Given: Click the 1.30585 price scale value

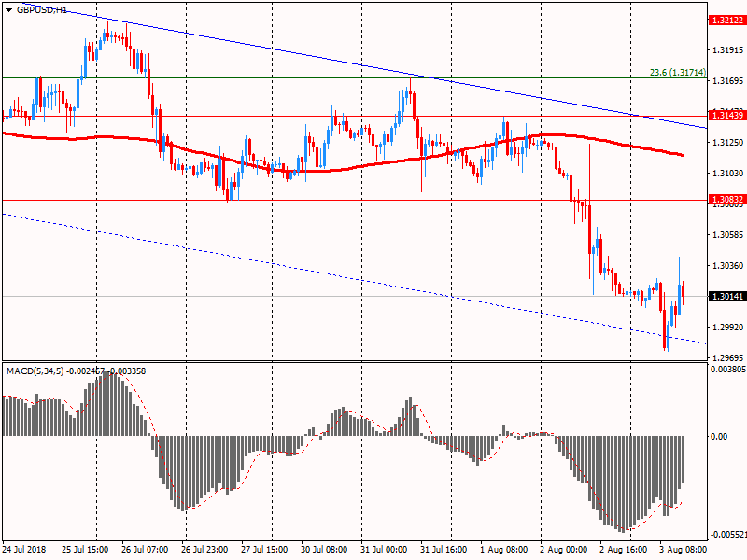Looking at the screenshot, I should tap(727, 235).
